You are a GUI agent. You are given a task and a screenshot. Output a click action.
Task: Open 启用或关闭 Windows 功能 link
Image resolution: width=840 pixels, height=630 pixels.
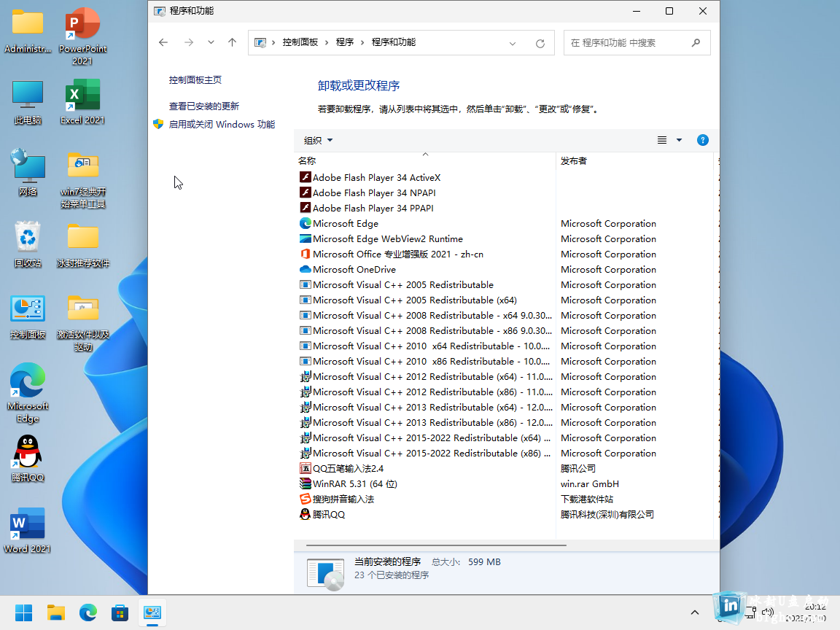222,124
